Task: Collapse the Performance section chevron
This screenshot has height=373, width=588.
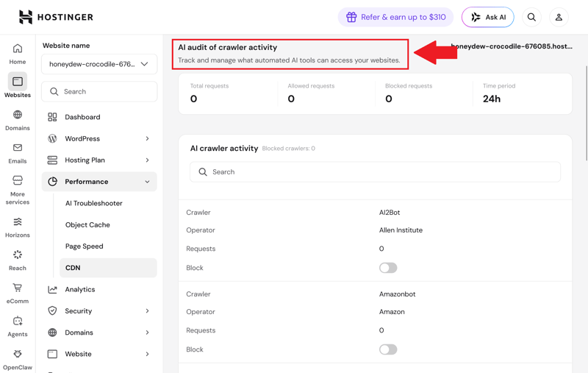Action: click(x=148, y=182)
